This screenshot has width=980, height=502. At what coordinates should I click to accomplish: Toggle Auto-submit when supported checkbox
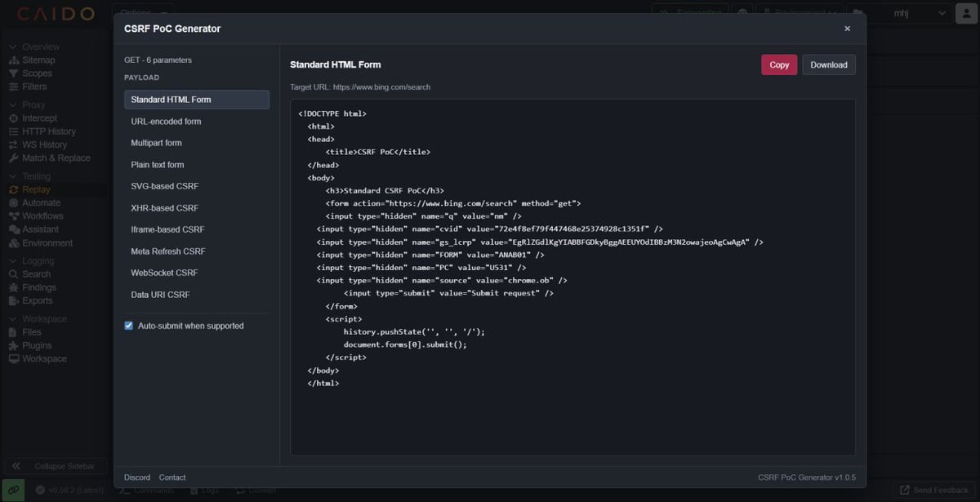pyautogui.click(x=128, y=326)
